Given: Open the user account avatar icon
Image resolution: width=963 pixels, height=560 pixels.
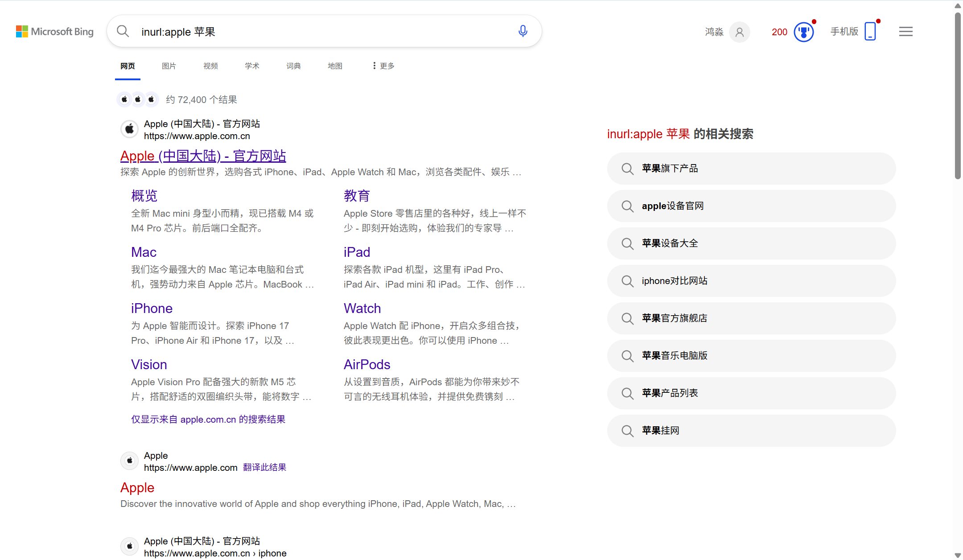Looking at the screenshot, I should click(739, 32).
